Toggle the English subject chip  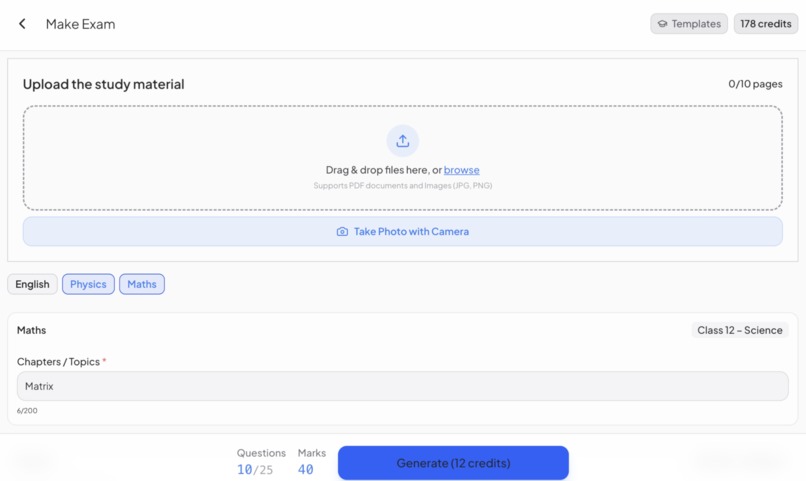(32, 284)
